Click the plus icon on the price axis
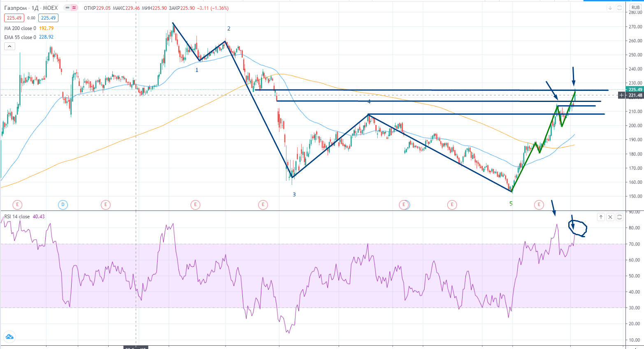 621,95
